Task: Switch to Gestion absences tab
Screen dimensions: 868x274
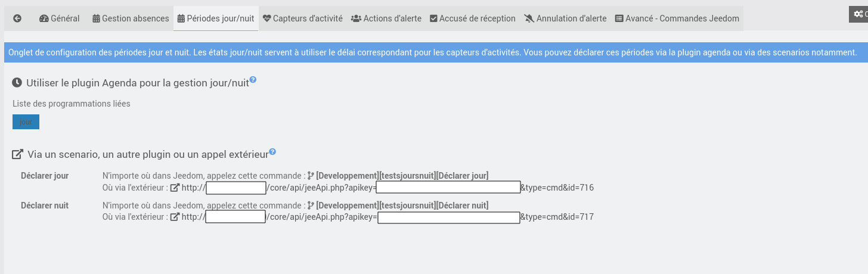Action: 131,18
